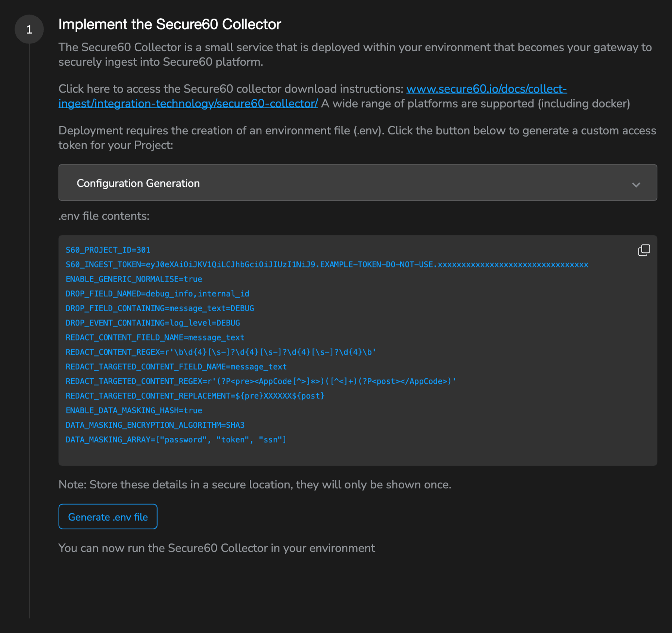Click the REDACT_TARGETED_CONTENT_REPLACEMENT line
This screenshot has width=672, height=633.
point(195,396)
